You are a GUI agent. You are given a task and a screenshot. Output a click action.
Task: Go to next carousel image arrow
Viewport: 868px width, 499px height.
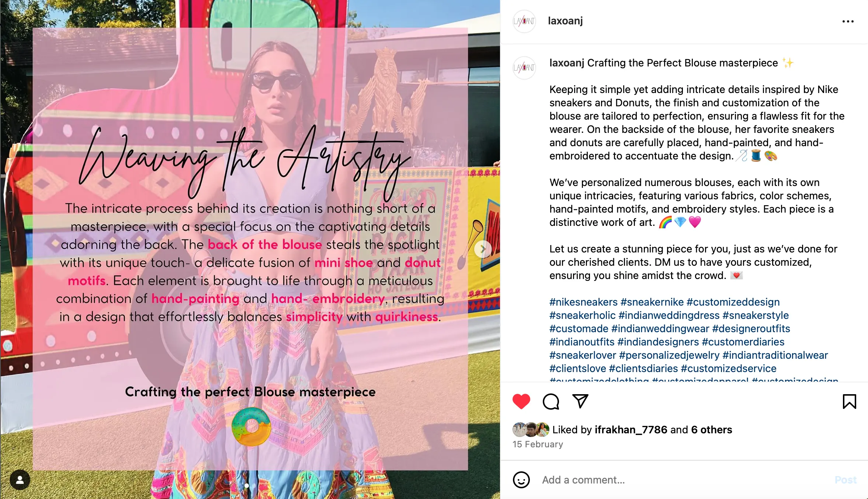[483, 249]
